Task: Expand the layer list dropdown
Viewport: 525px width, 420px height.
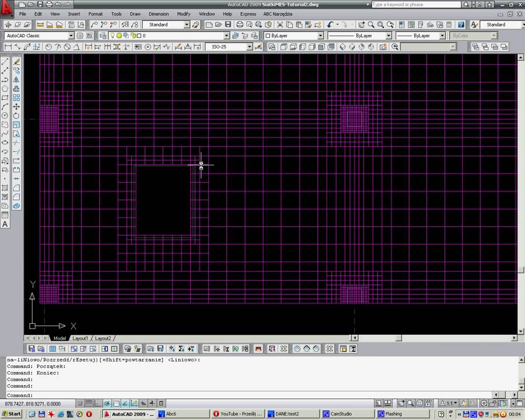Action: pos(227,36)
